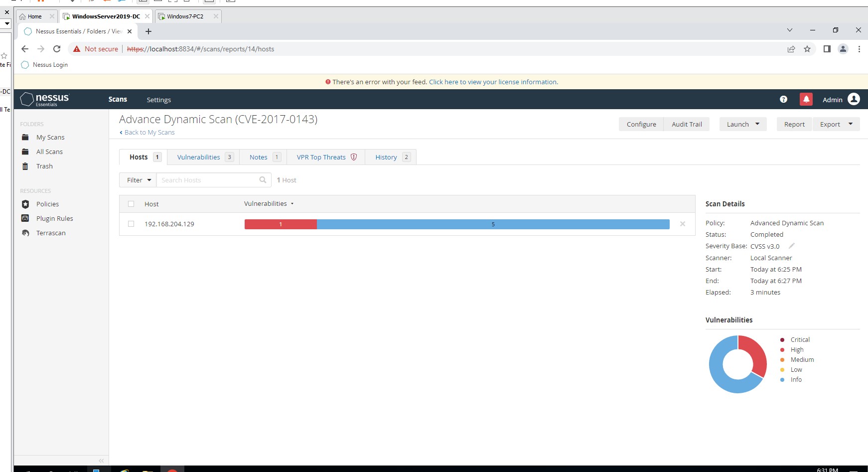Image resolution: width=868 pixels, height=472 pixels.
Task: Click the Policies shield icon
Action: coord(25,204)
